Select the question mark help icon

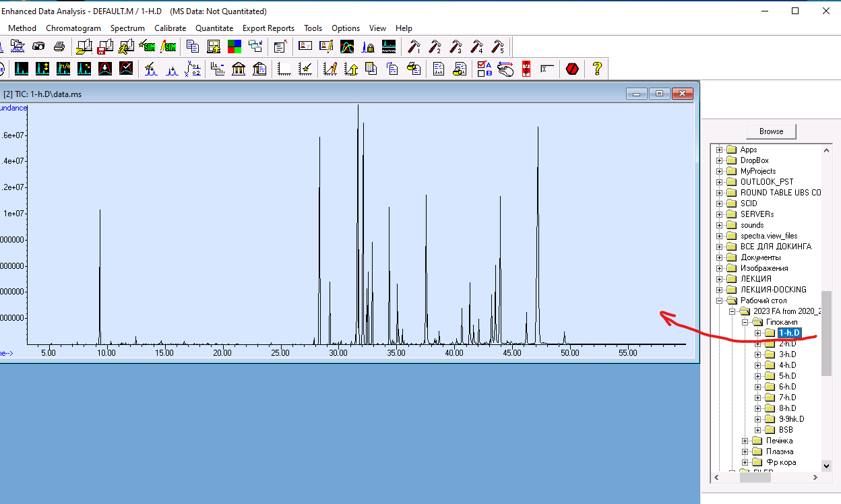[597, 68]
